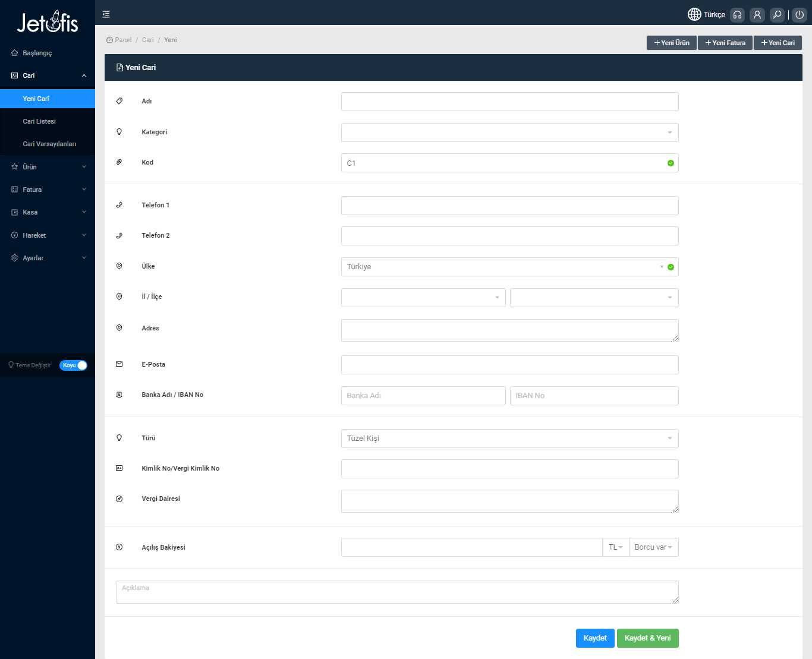Open the TL currency dropdown
812x659 pixels.
(616, 547)
